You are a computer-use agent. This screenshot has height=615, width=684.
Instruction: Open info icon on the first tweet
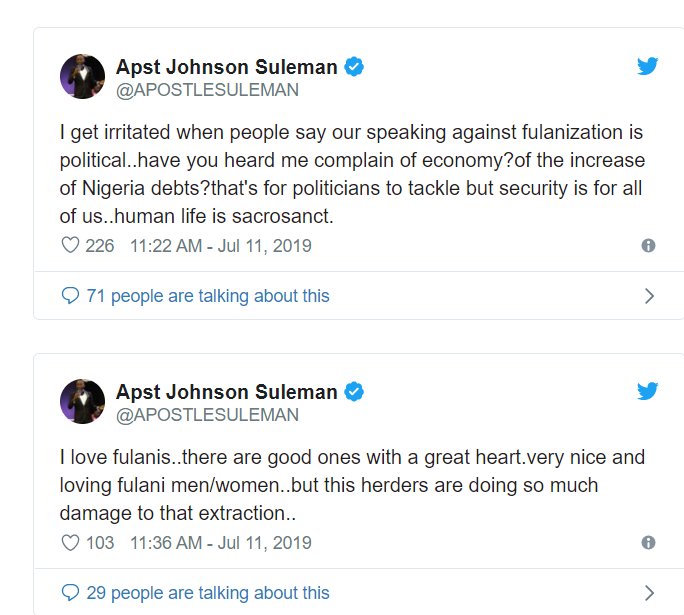[648, 246]
